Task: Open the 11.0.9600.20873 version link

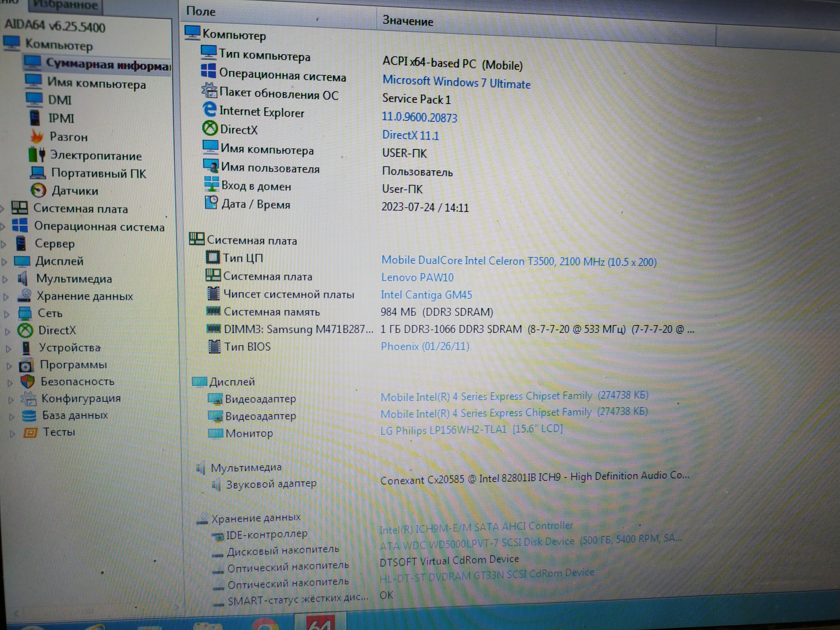Action: coord(419,117)
